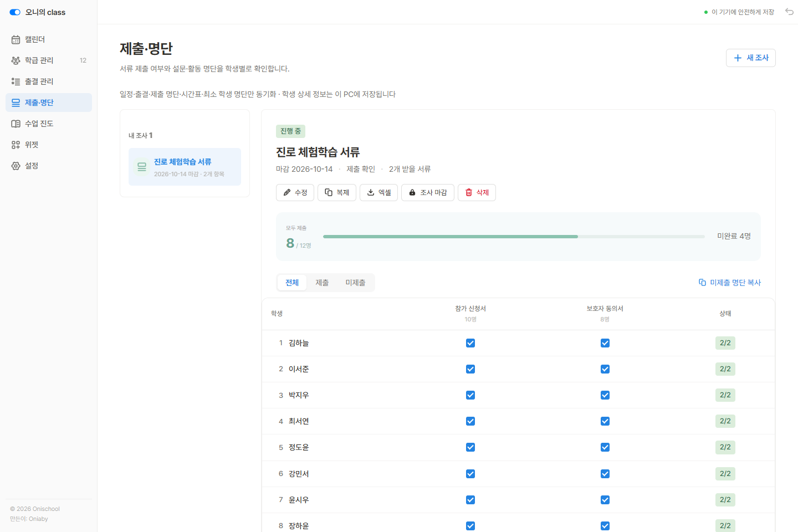Image resolution: width=798 pixels, height=532 pixels.
Task: Click student name 최서연
Action: [299, 421]
